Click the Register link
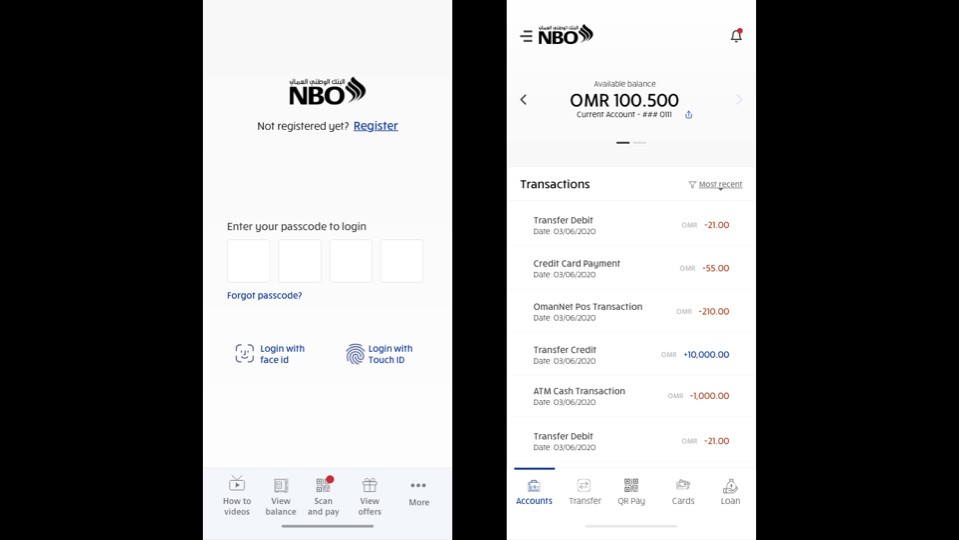The width and height of the screenshot is (959, 540). pyautogui.click(x=376, y=125)
